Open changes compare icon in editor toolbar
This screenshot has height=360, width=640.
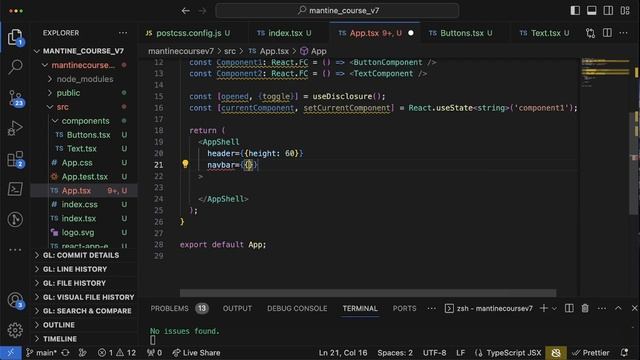[x=590, y=33]
